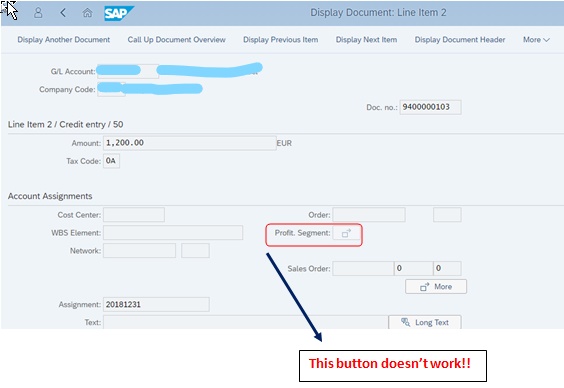Click the EUR currency label
This screenshot has height=388, width=564.
click(x=284, y=143)
